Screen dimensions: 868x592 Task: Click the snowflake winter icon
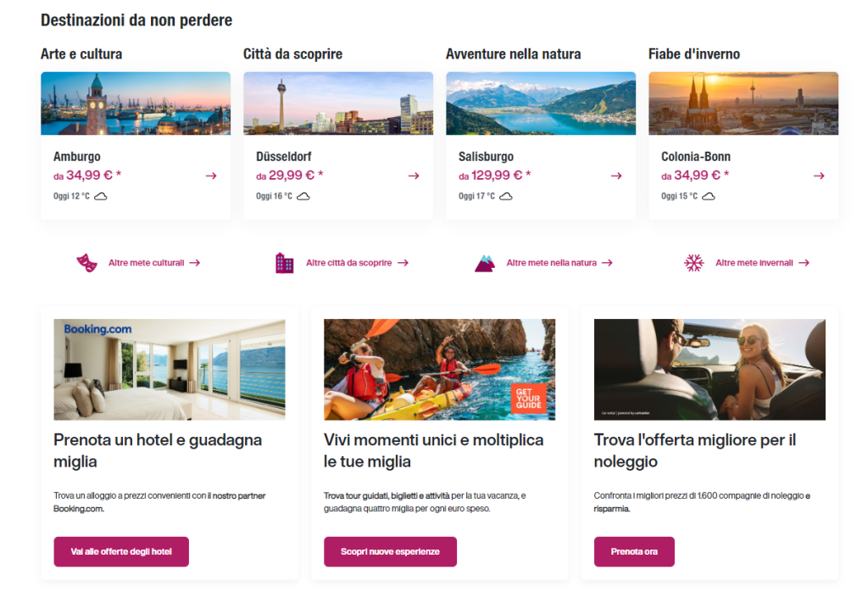tap(694, 263)
